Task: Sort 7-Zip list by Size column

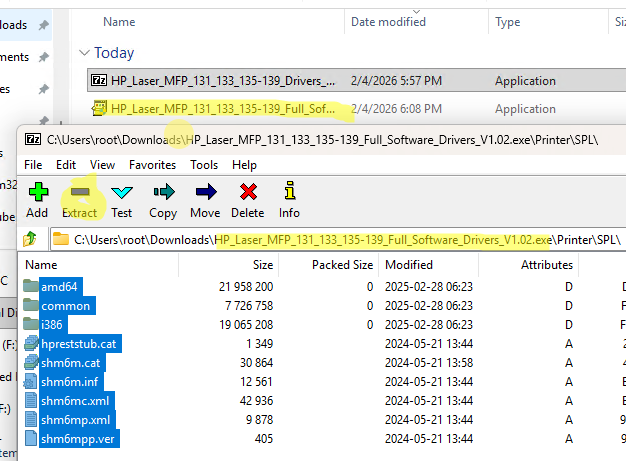Action: pos(263,265)
